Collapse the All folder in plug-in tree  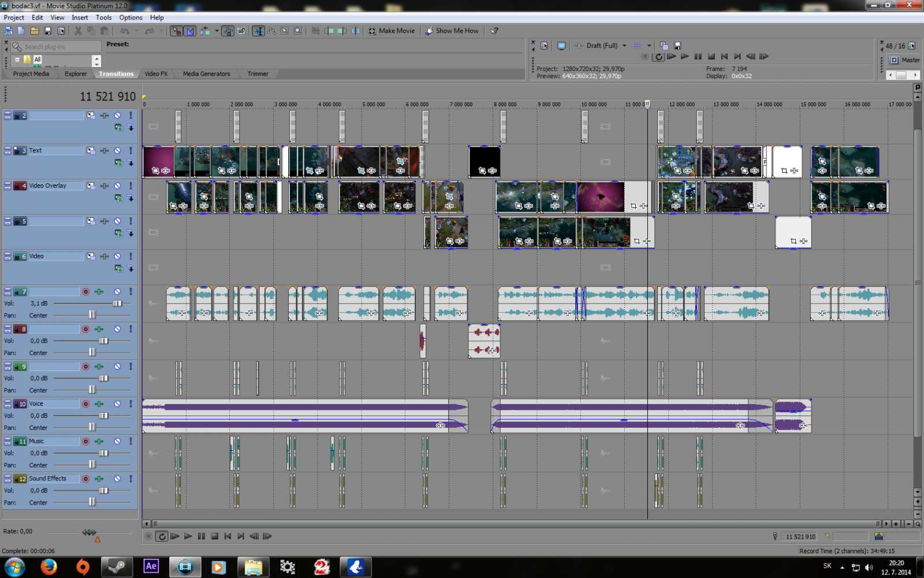(17, 60)
